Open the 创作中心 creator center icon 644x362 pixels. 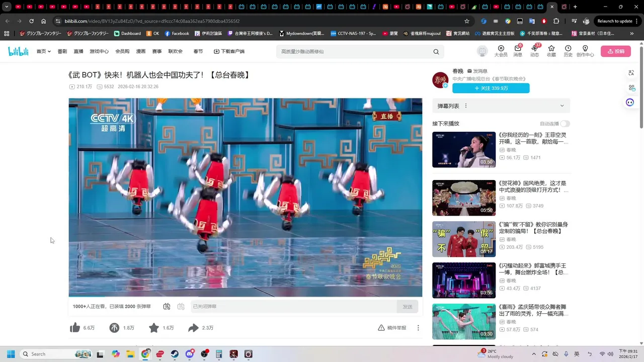(585, 51)
